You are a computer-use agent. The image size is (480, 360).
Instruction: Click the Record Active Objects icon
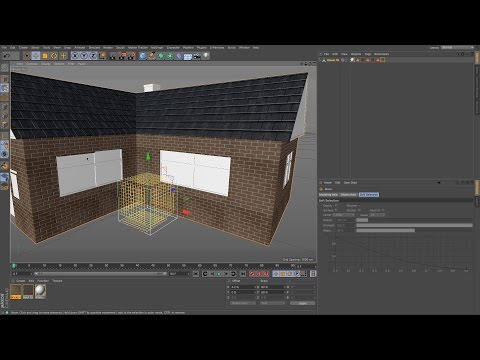[252, 274]
